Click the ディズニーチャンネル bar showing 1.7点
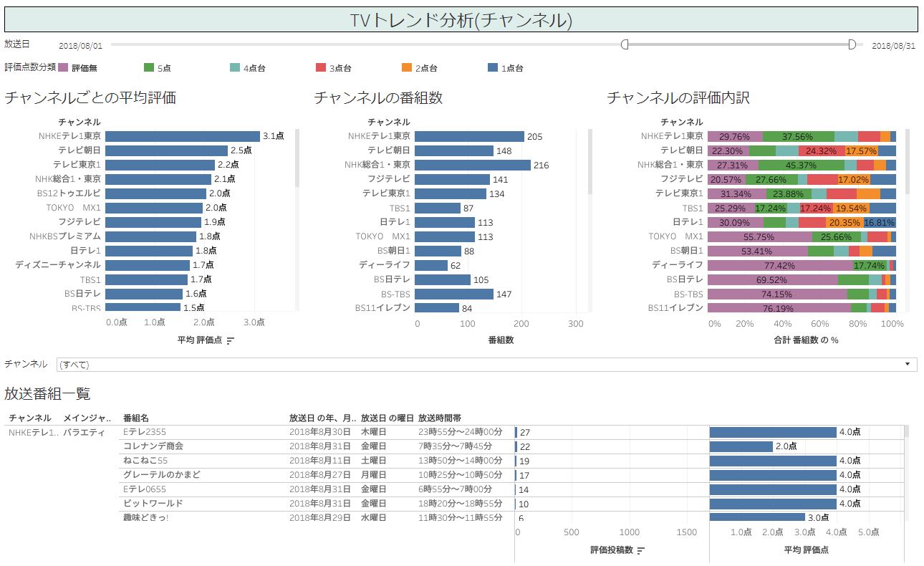Viewport: 924px width, 566px height. pyautogui.click(x=148, y=265)
